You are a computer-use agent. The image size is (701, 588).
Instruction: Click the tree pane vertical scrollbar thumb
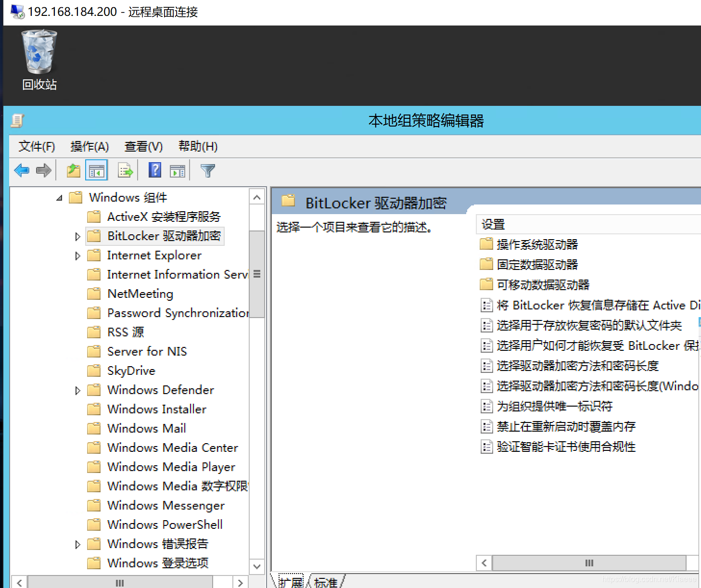pos(257,274)
